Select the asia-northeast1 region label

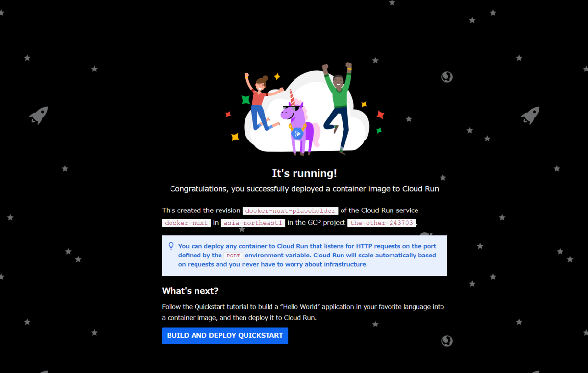click(x=253, y=223)
